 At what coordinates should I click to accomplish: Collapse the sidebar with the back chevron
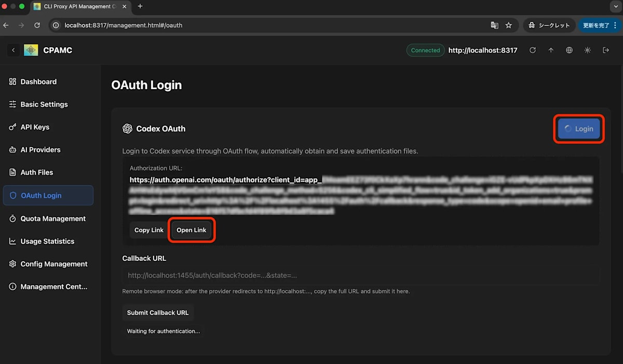[13, 50]
